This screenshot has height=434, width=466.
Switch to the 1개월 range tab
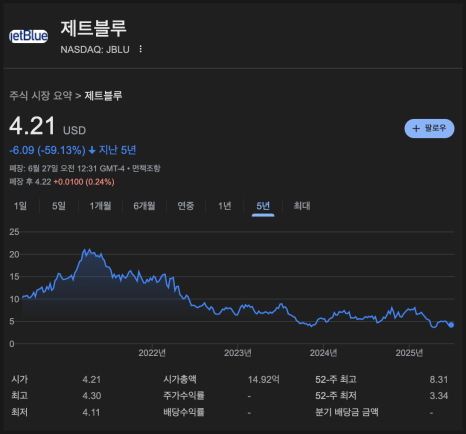(100, 206)
